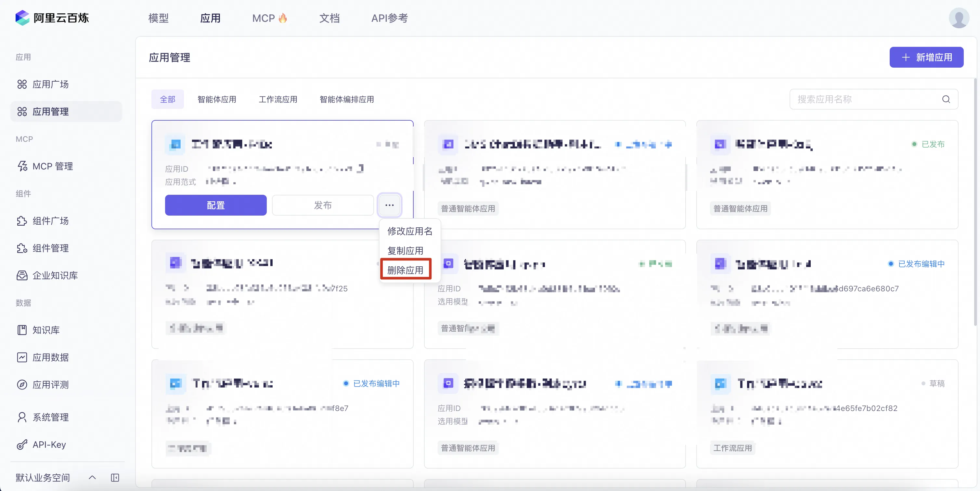Click the 新增应用 button
This screenshot has height=491, width=980.
(x=926, y=57)
